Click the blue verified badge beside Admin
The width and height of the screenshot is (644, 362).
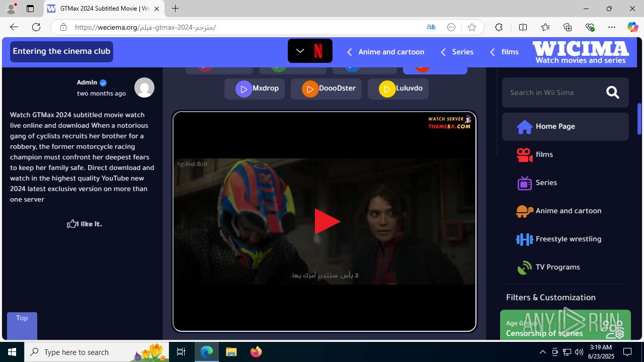[103, 83]
